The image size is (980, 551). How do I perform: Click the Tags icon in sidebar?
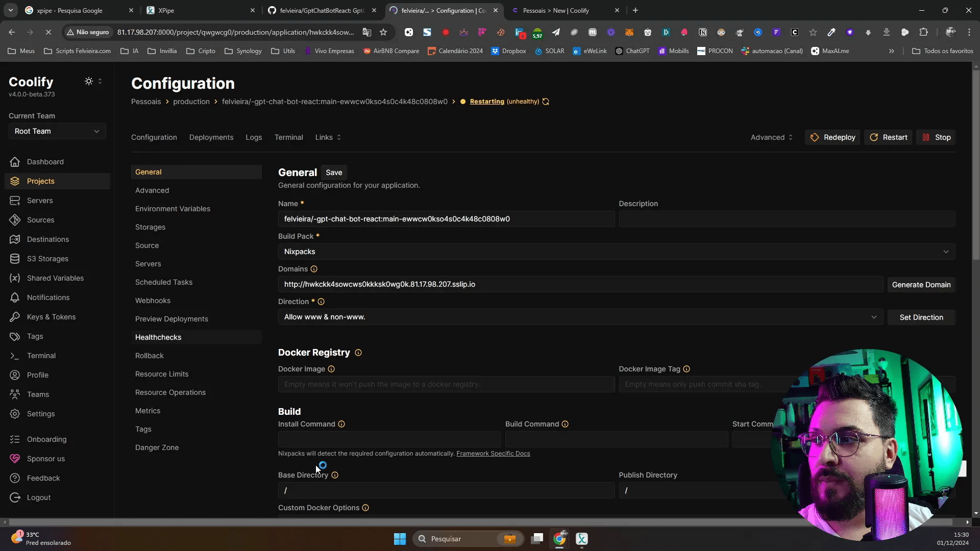click(15, 336)
